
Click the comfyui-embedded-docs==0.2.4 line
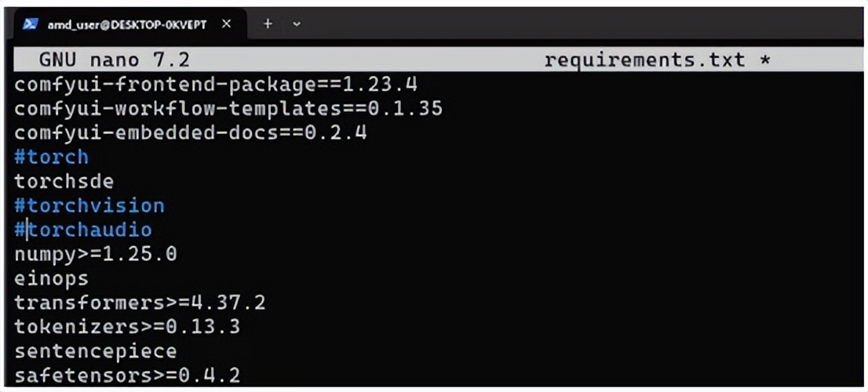coord(191,133)
